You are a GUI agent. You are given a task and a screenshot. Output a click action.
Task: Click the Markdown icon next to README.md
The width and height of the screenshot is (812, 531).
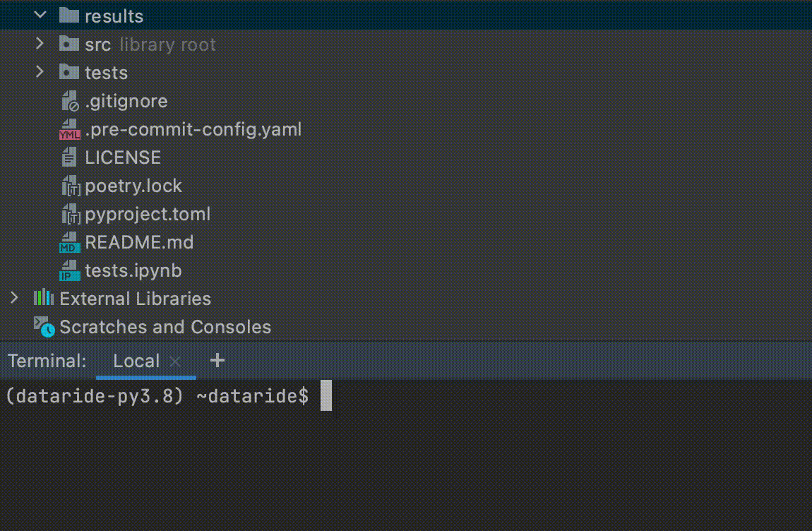point(68,241)
